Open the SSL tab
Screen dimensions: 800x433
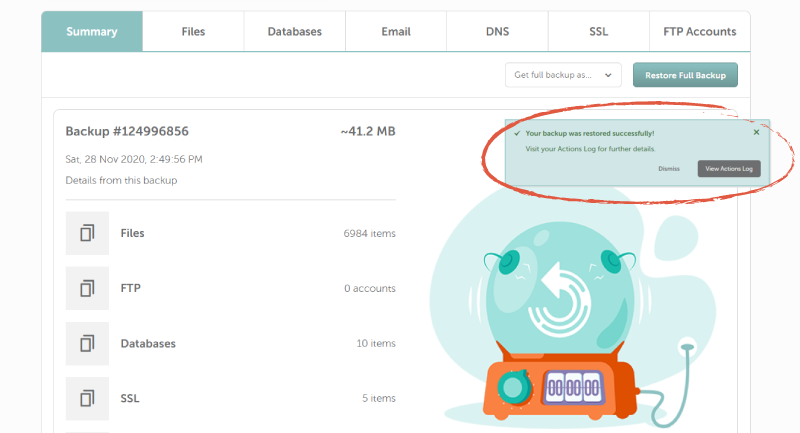(598, 32)
